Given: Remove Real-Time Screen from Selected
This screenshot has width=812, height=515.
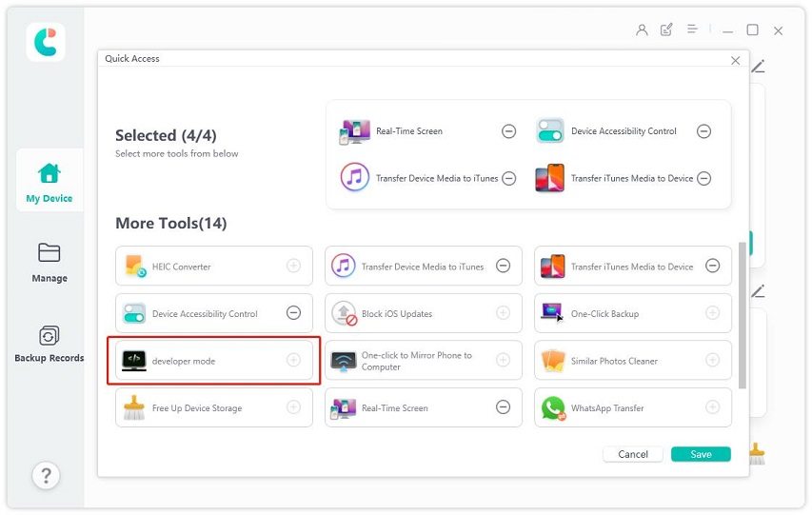Looking at the screenshot, I should pyautogui.click(x=508, y=131).
